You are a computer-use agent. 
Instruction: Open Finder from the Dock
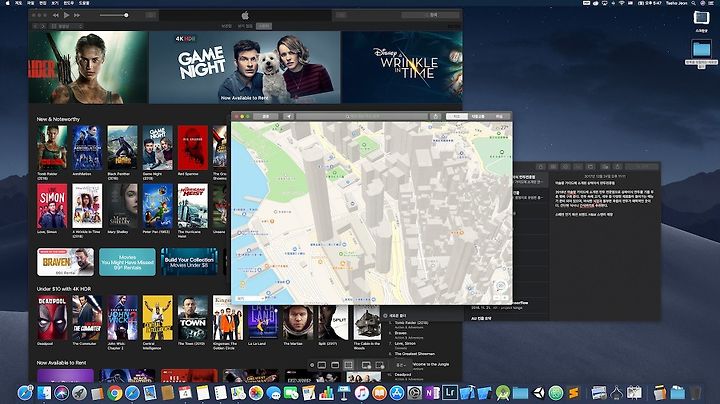coord(44,393)
